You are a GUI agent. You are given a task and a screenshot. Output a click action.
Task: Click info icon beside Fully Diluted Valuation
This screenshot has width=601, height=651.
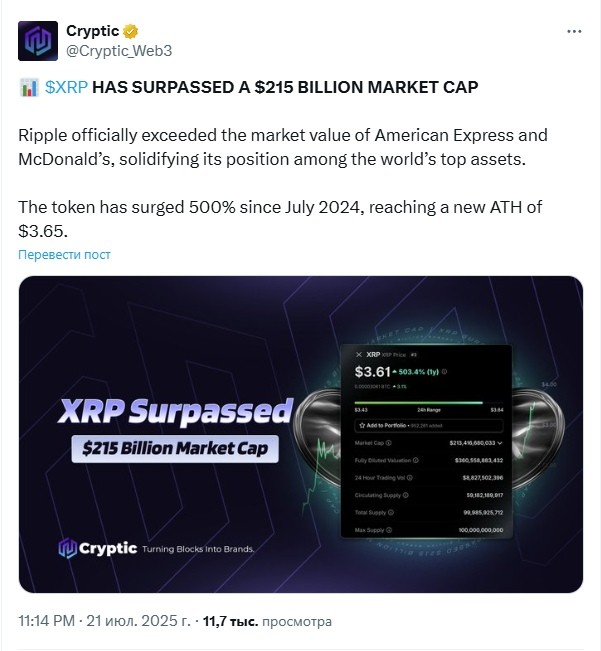pos(416,460)
